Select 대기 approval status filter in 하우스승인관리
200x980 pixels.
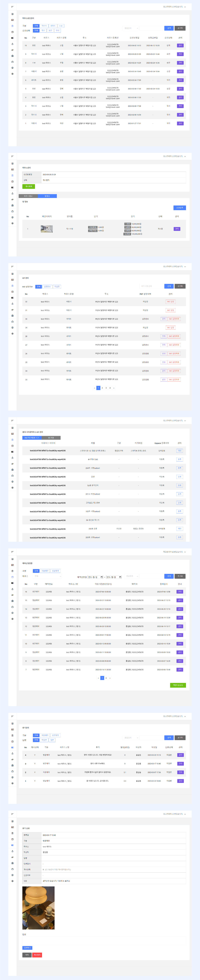point(43,30)
